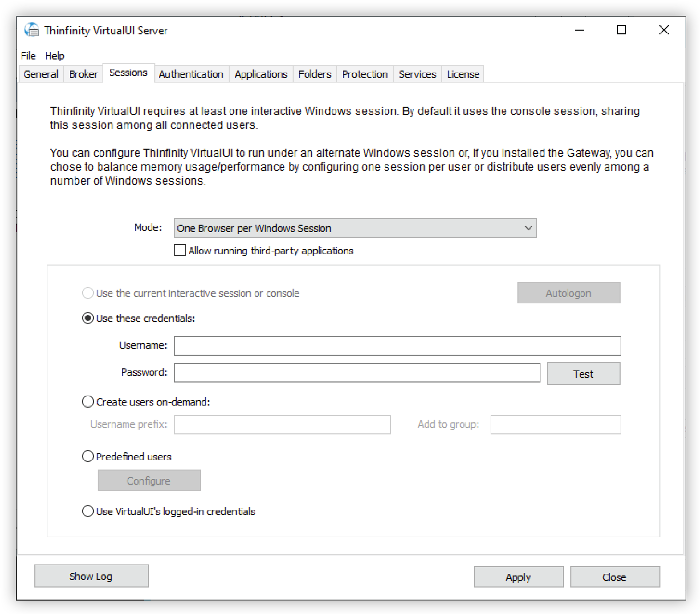Maximize the VirtualUI Server window
Screen dimensions: 700x614
click(621, 30)
